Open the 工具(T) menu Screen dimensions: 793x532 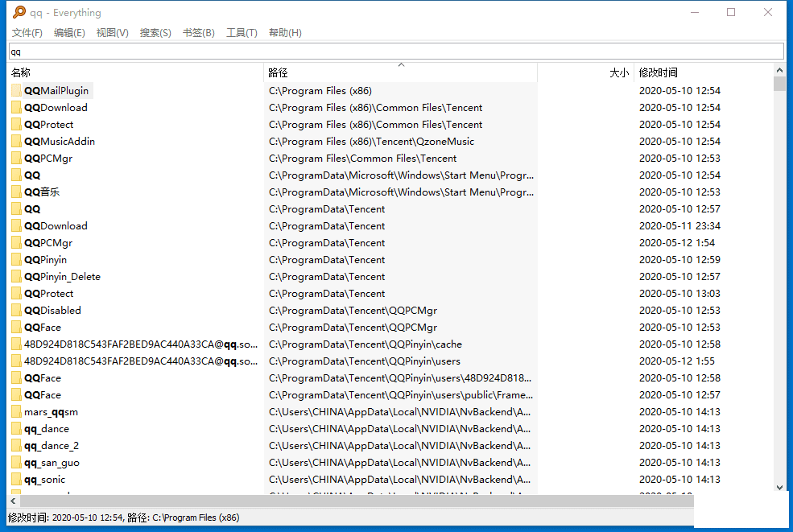click(x=242, y=33)
